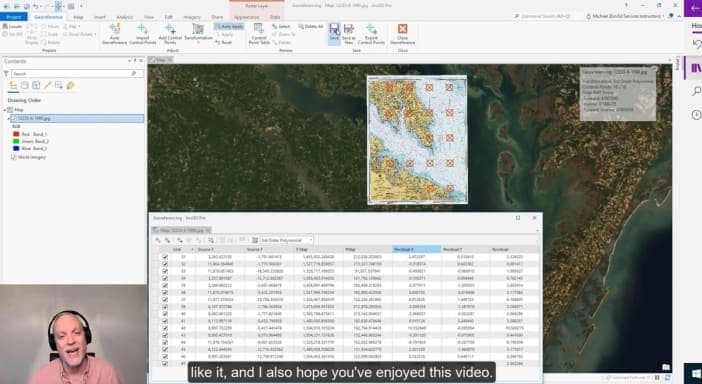Toggle World Imagery layer visibility
Image resolution: width=702 pixels, height=384 pixels.
coord(14,157)
